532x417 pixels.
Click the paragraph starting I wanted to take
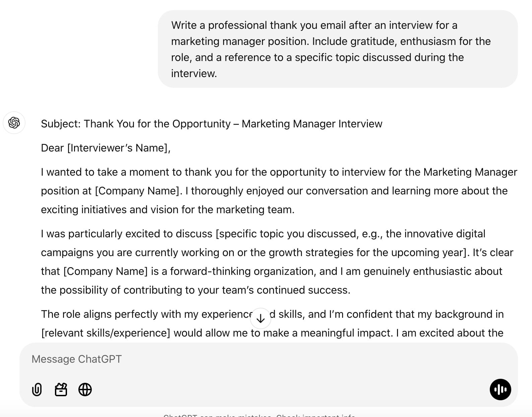[x=268, y=191]
